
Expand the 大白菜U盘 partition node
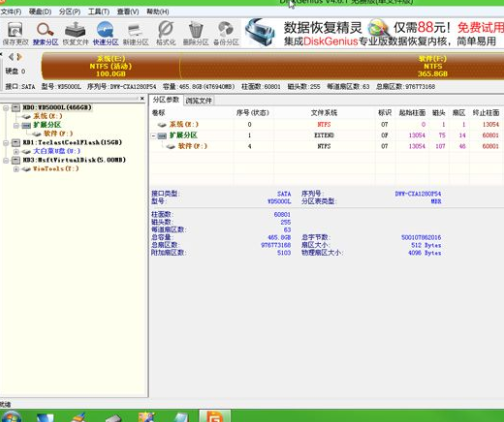click(16, 151)
